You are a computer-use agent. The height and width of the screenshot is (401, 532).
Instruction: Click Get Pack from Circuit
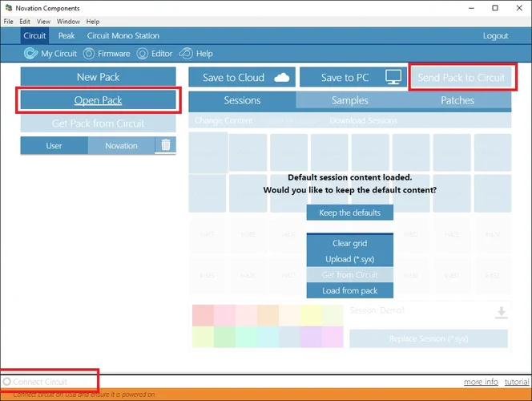(98, 124)
